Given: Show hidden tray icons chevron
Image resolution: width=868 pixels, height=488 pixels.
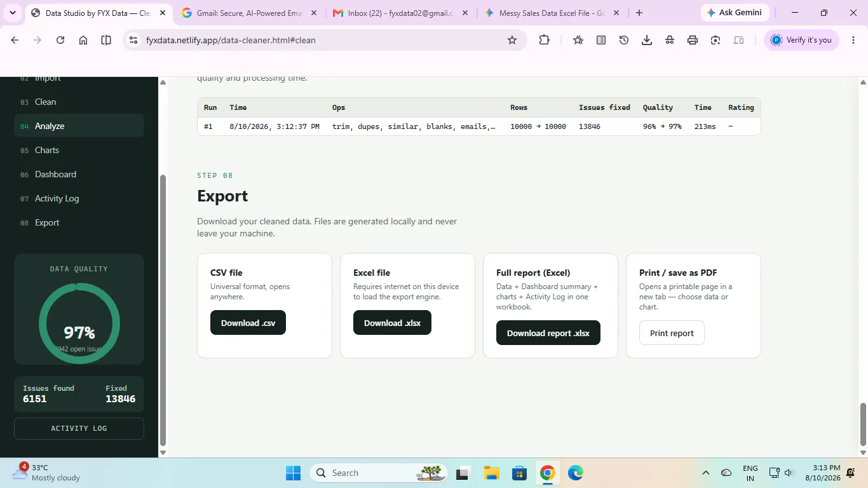Looking at the screenshot, I should coord(706,473).
